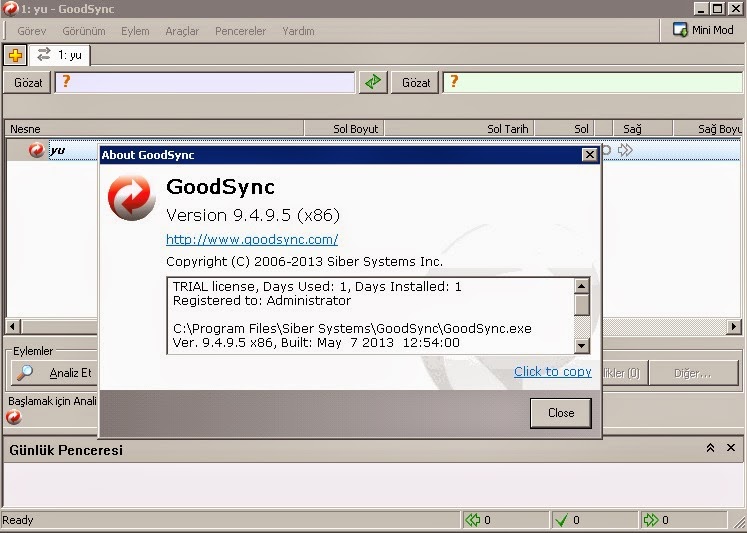
Task: Click the red GoodSync icon in yu row
Action: pyautogui.click(x=36, y=150)
